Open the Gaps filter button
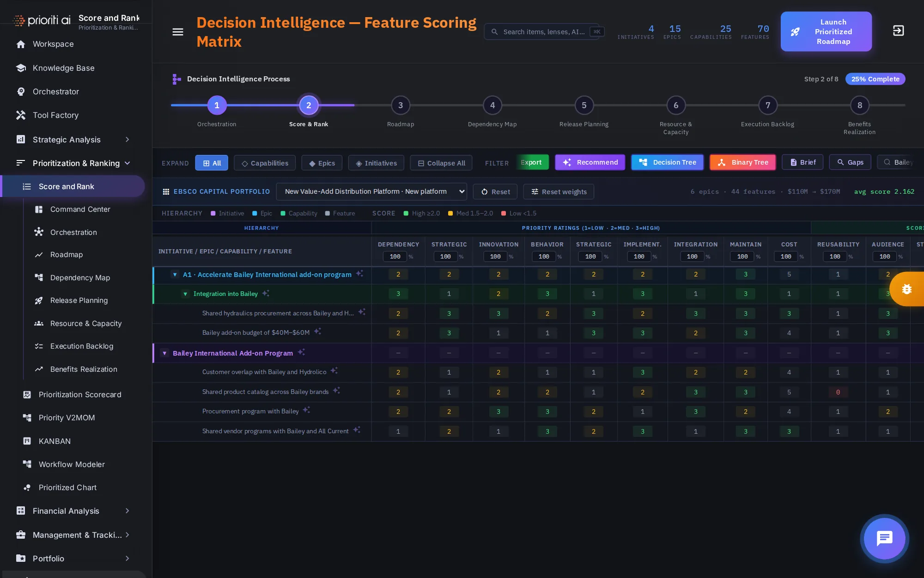This screenshot has width=924, height=578. [850, 162]
